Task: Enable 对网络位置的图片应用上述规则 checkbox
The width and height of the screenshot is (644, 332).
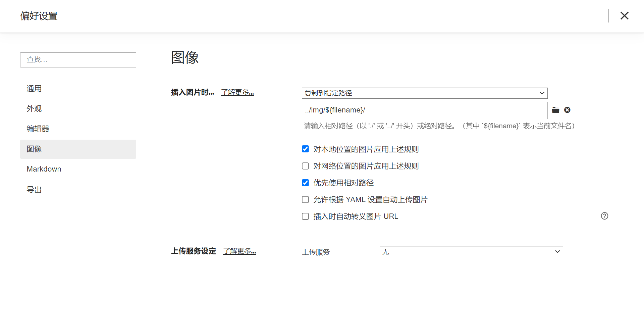Action: 305,166
